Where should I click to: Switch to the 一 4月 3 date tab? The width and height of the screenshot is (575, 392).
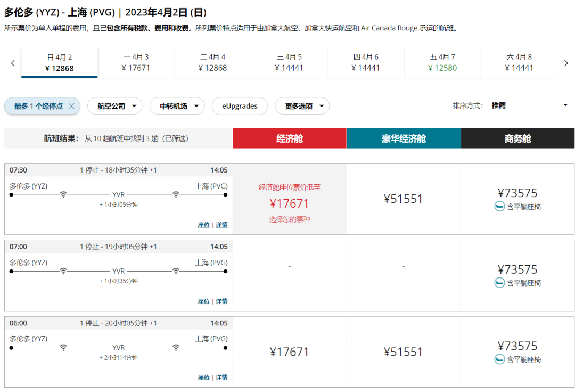[x=136, y=63]
